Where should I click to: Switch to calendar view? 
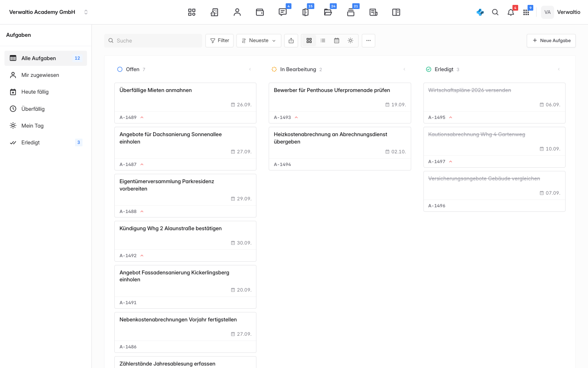(x=336, y=40)
